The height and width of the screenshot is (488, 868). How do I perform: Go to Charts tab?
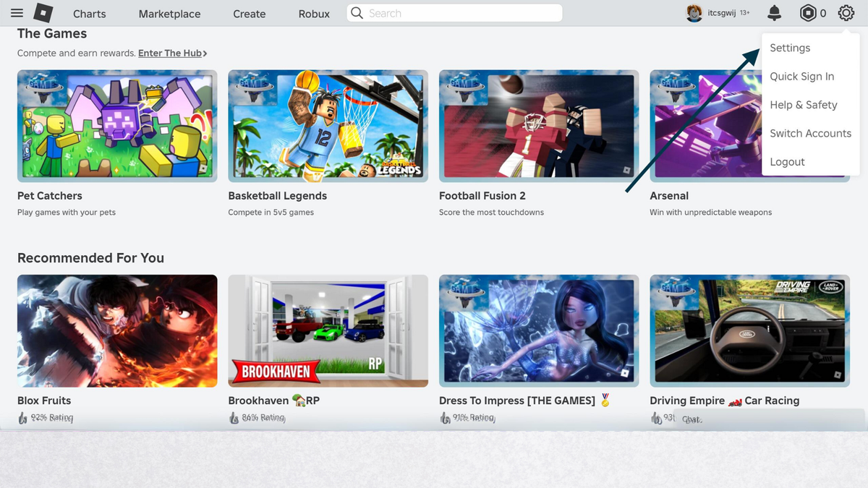[x=90, y=14]
